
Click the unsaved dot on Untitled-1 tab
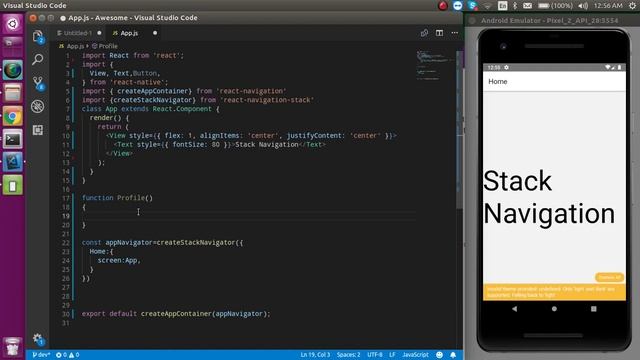point(99,33)
